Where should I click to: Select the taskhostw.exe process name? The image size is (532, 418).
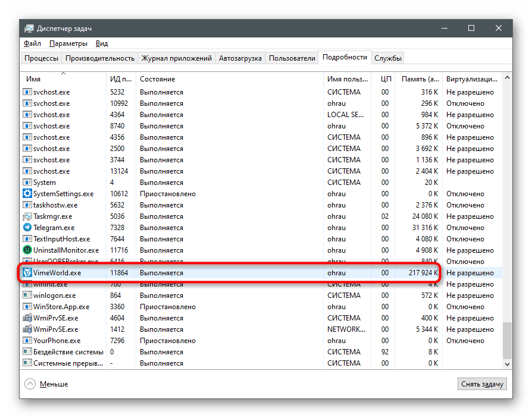click(55, 205)
